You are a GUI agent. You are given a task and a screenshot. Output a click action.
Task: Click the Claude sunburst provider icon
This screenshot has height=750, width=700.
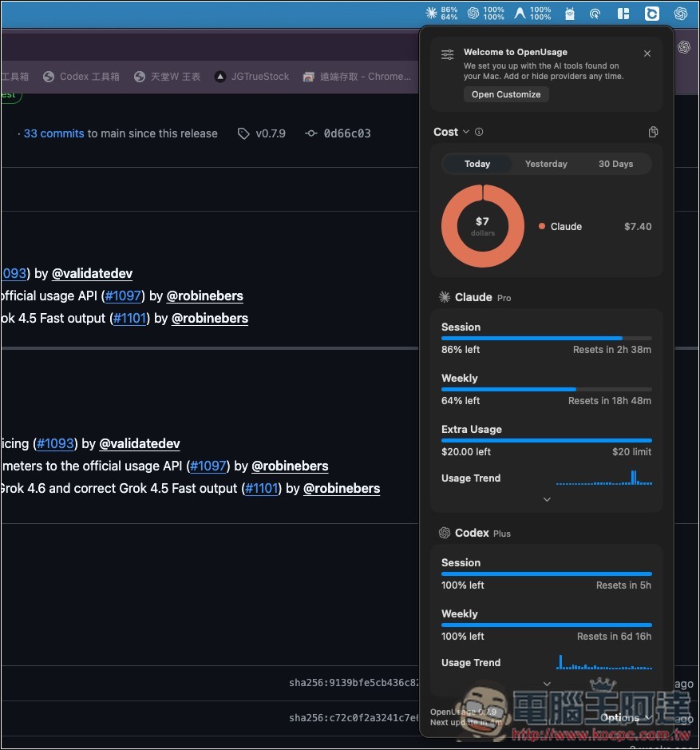pos(445,297)
